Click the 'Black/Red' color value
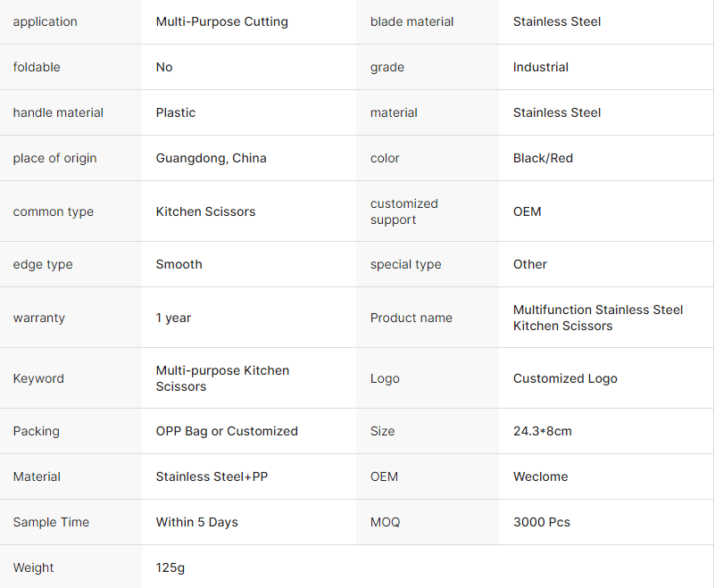The image size is (715, 588). (x=543, y=158)
